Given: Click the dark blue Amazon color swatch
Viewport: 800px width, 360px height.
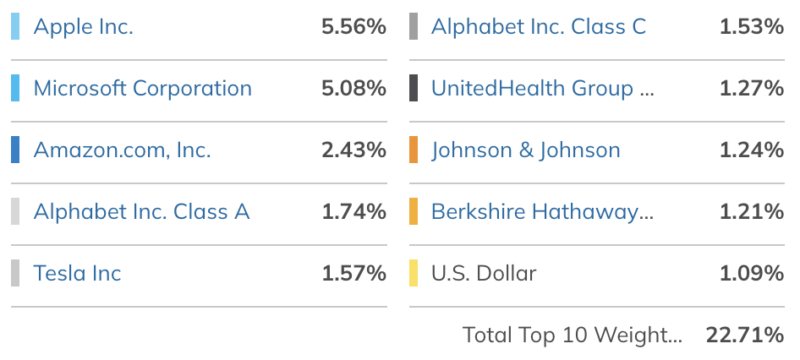Looking at the screenshot, I should (15, 150).
